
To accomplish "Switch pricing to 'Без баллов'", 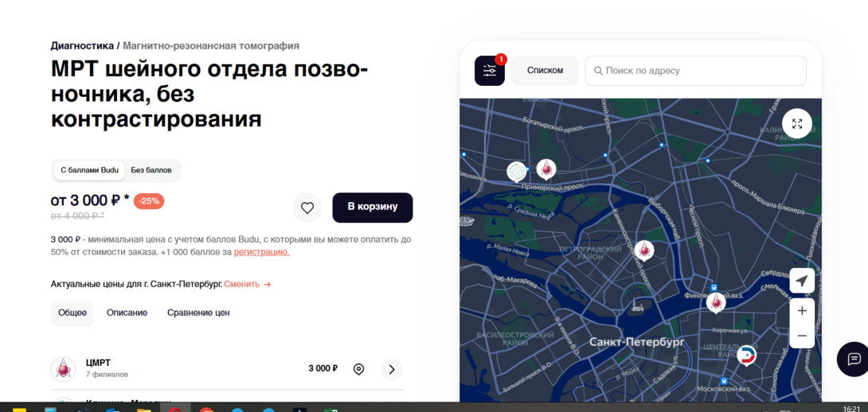I will pyautogui.click(x=151, y=170).
